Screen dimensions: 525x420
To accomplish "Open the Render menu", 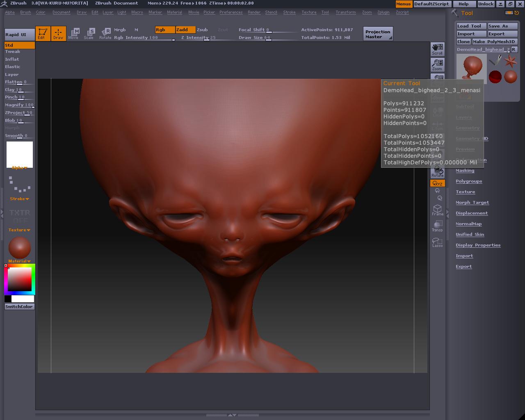I will pyautogui.click(x=254, y=12).
